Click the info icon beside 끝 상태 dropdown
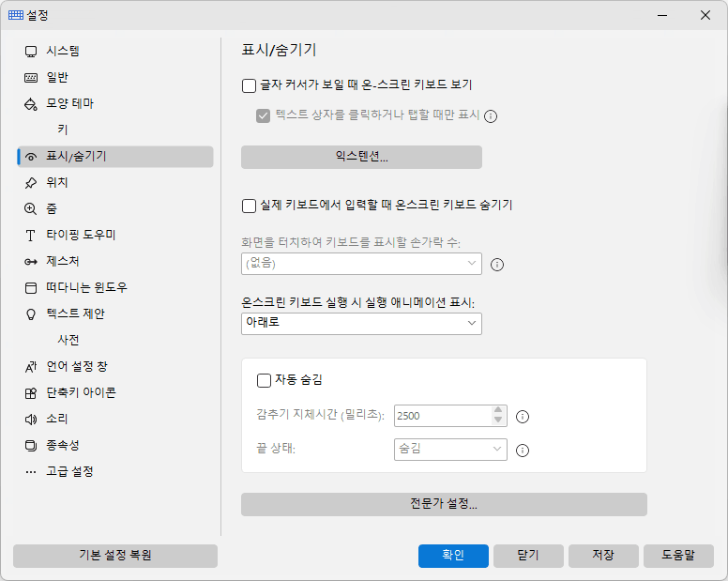The height and width of the screenshot is (581, 728). [523, 451]
